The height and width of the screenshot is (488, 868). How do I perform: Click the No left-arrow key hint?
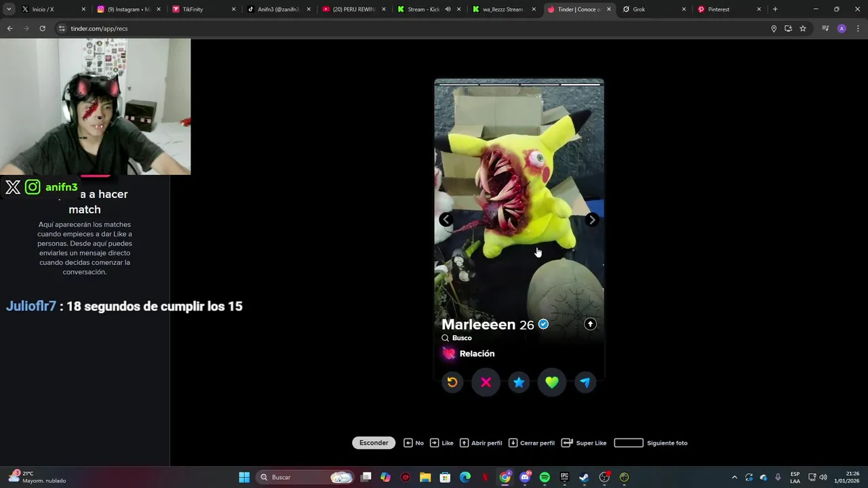[x=414, y=443]
